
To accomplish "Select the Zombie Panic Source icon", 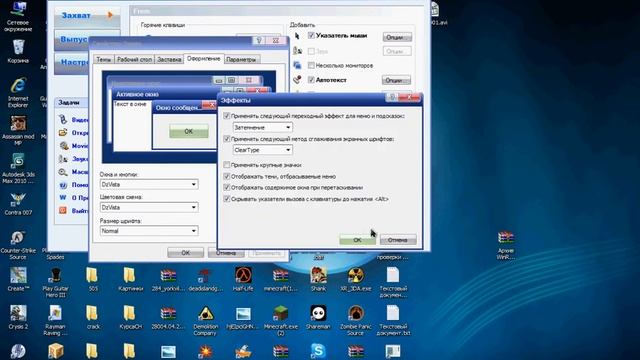I will click(x=356, y=320).
